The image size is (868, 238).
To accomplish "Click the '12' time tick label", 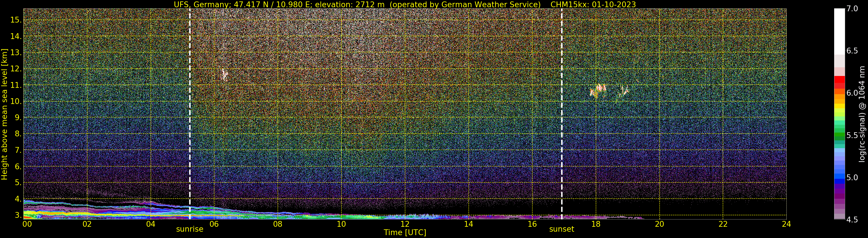I will pos(405,224).
